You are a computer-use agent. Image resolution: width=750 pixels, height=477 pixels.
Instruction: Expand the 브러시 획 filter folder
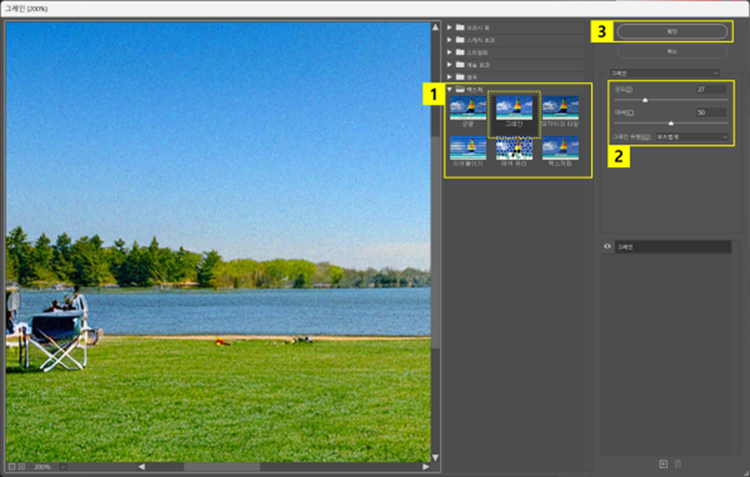click(450, 28)
